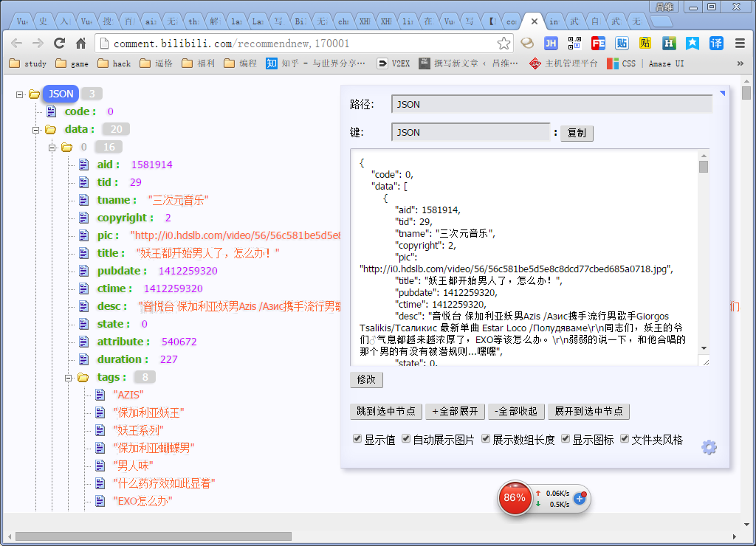Open the QR code extension icon
This screenshot has height=546, width=756.
click(x=574, y=44)
